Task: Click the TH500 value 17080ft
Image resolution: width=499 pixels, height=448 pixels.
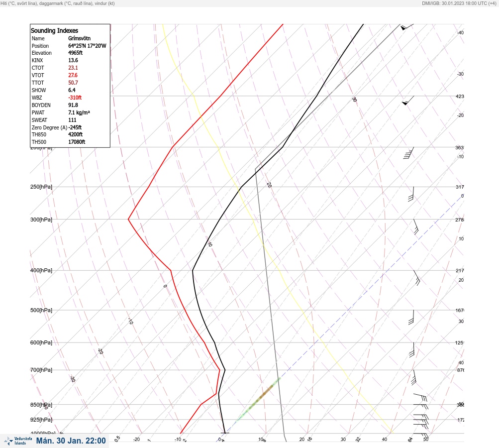Action: [77, 142]
